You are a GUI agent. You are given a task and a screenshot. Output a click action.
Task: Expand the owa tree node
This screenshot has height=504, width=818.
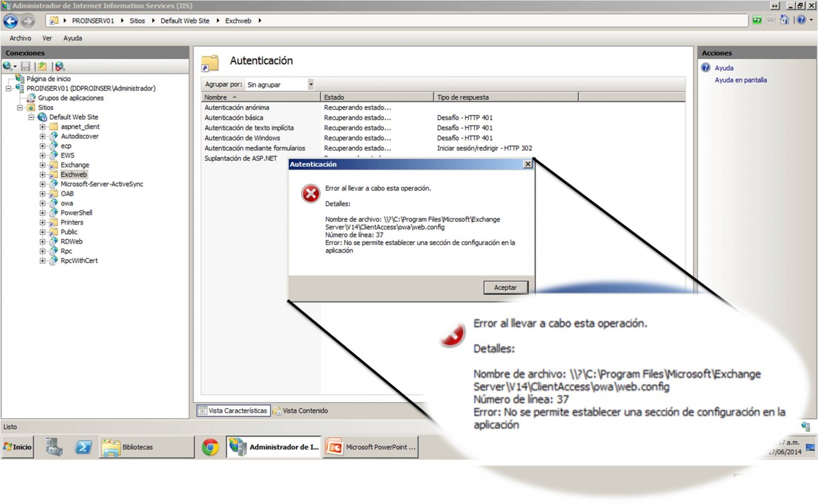point(43,203)
